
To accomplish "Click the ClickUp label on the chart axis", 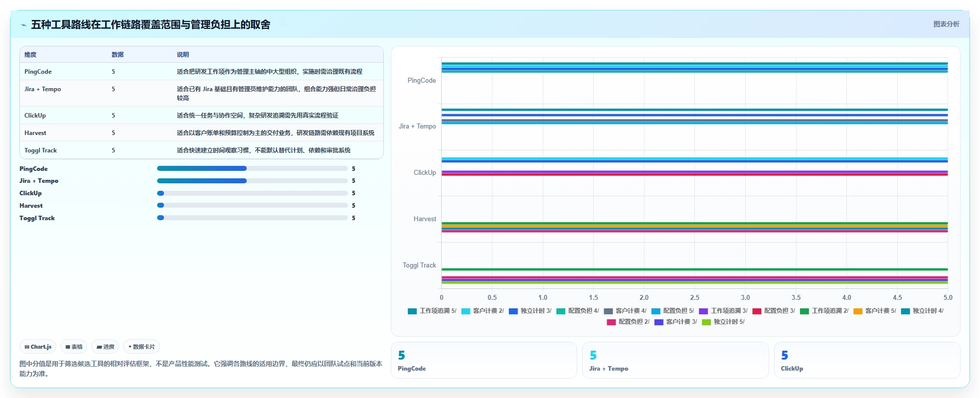I will click(425, 173).
